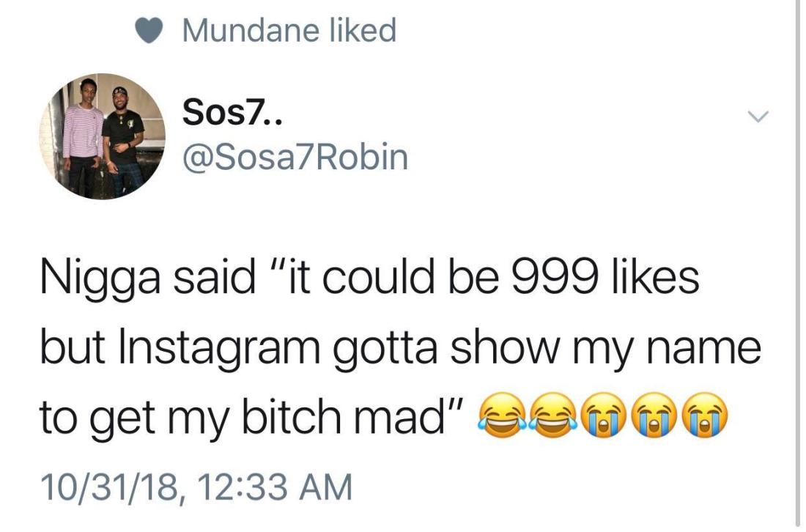Visit the @Sosa7Robin handle

pyautogui.click(x=295, y=157)
